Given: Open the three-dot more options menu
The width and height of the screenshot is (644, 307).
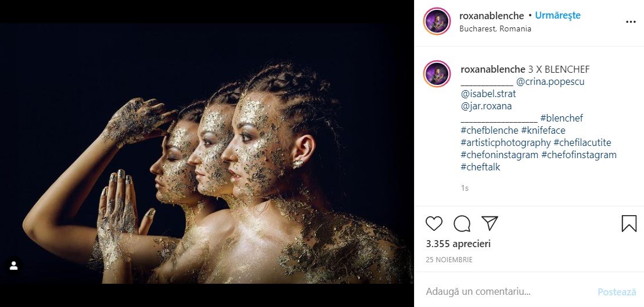Looking at the screenshot, I should [x=631, y=22].
